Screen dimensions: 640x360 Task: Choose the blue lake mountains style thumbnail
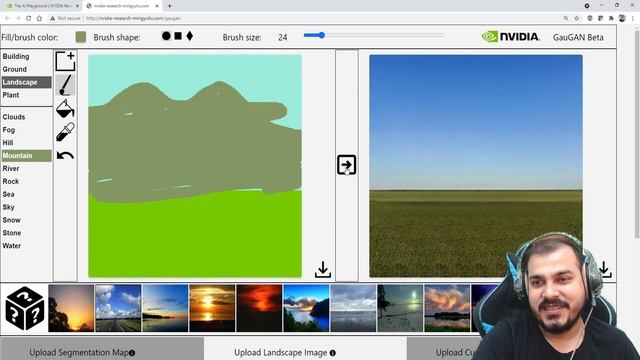coord(306,308)
